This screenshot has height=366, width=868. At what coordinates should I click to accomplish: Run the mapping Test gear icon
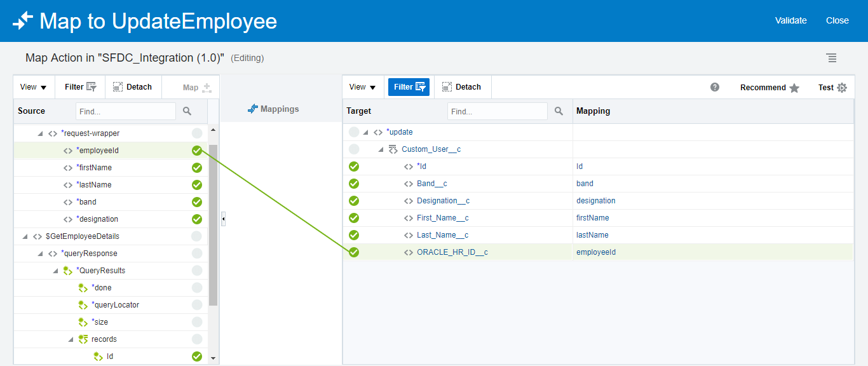pyautogui.click(x=842, y=88)
